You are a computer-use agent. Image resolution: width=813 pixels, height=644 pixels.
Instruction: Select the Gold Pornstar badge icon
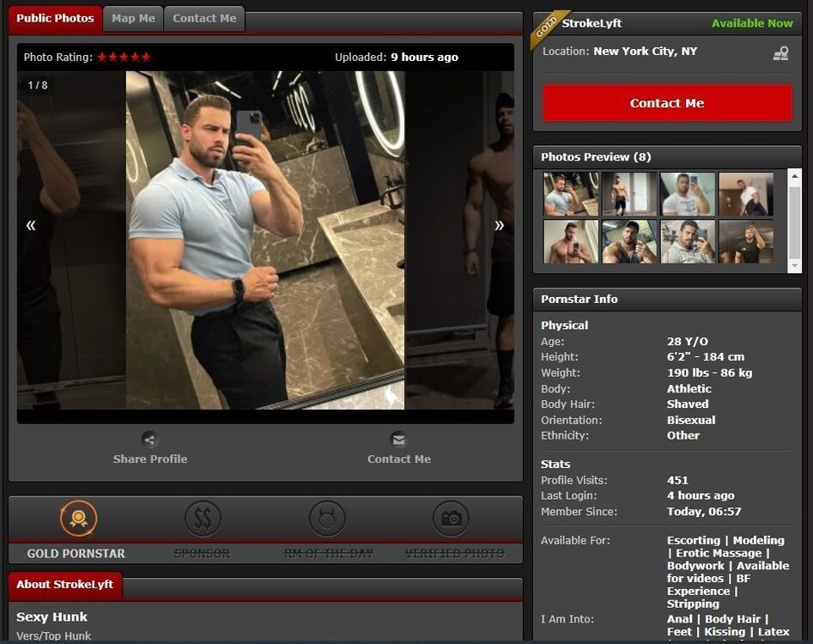78,519
